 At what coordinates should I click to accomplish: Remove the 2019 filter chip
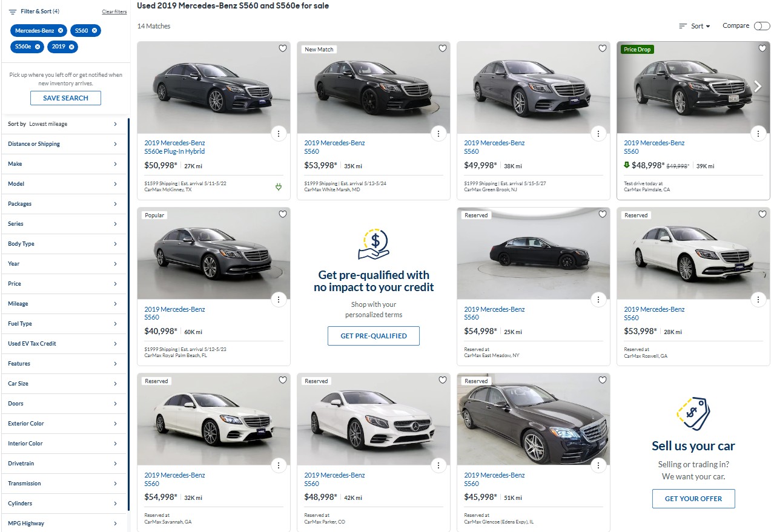(71, 47)
